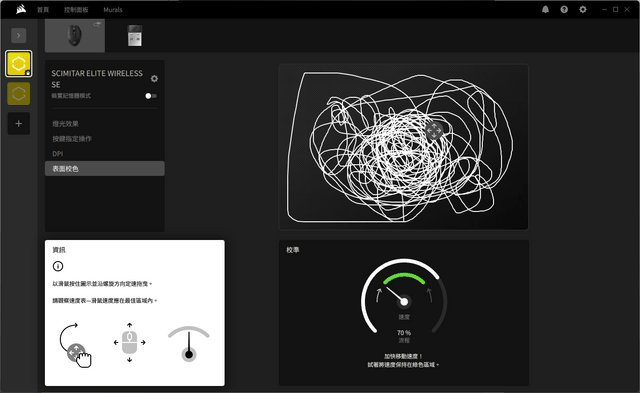Expand the profile sidebar with arrow
Screen dimensions: 640x393
coord(18,36)
